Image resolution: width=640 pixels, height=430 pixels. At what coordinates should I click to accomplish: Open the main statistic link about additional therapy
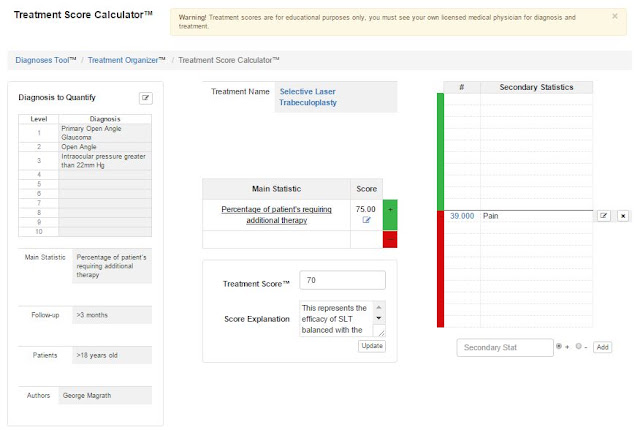coord(276,215)
